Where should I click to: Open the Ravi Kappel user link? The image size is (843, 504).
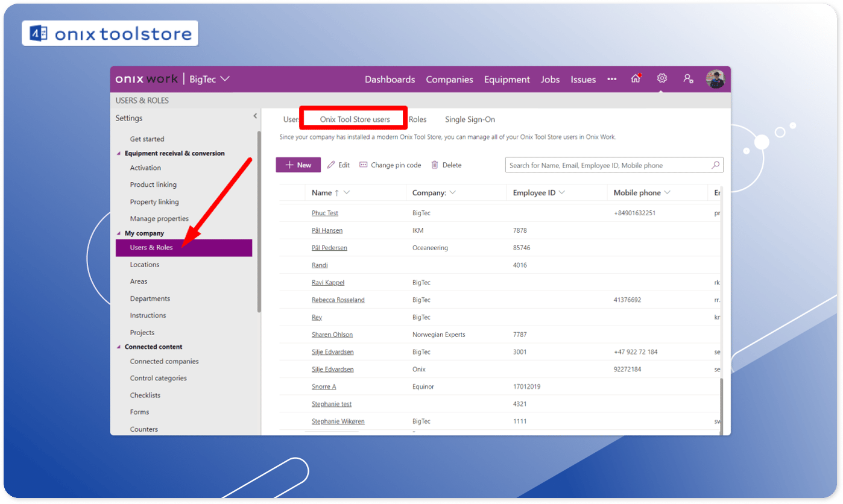point(328,283)
